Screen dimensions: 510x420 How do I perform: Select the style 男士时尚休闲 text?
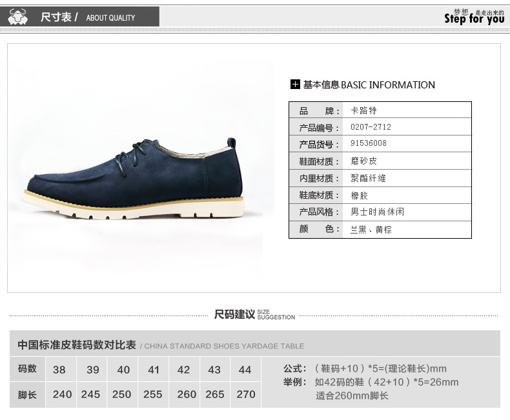[x=377, y=212]
